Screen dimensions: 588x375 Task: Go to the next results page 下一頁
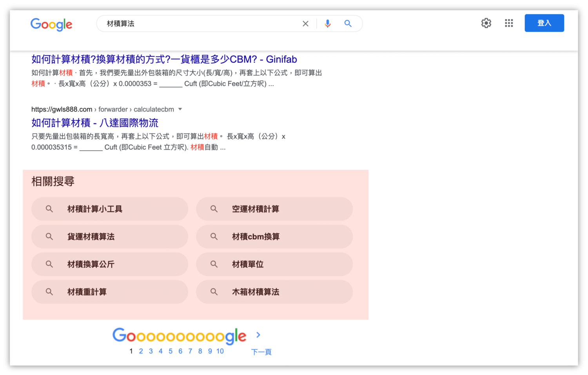click(x=261, y=352)
